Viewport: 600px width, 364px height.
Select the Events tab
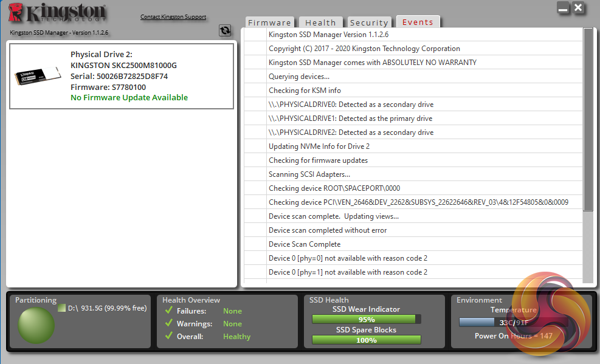(x=418, y=22)
